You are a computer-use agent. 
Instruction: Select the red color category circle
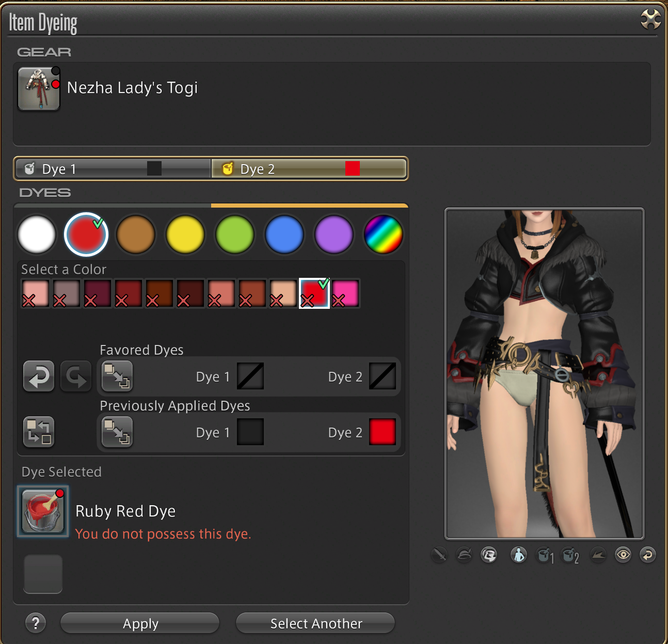pos(86,234)
